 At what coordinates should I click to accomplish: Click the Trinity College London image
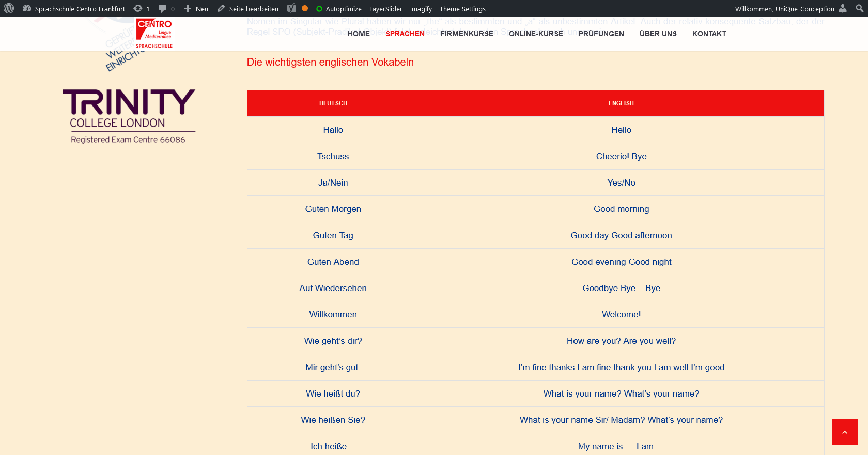pos(129,116)
